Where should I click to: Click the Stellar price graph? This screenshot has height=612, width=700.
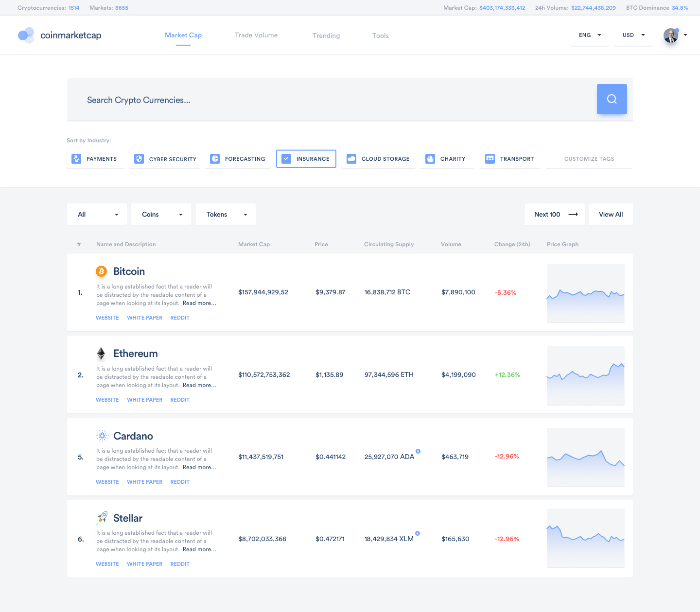click(586, 538)
